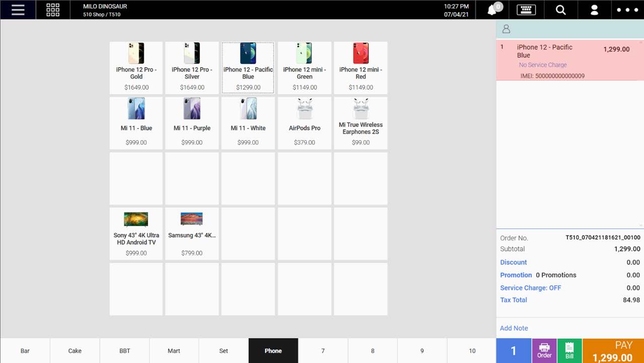Click the Discount link
The image size is (644, 363).
point(513,262)
